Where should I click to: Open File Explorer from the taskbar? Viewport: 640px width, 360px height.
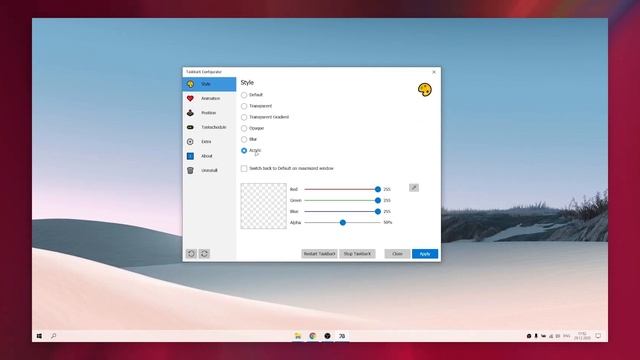(298, 336)
